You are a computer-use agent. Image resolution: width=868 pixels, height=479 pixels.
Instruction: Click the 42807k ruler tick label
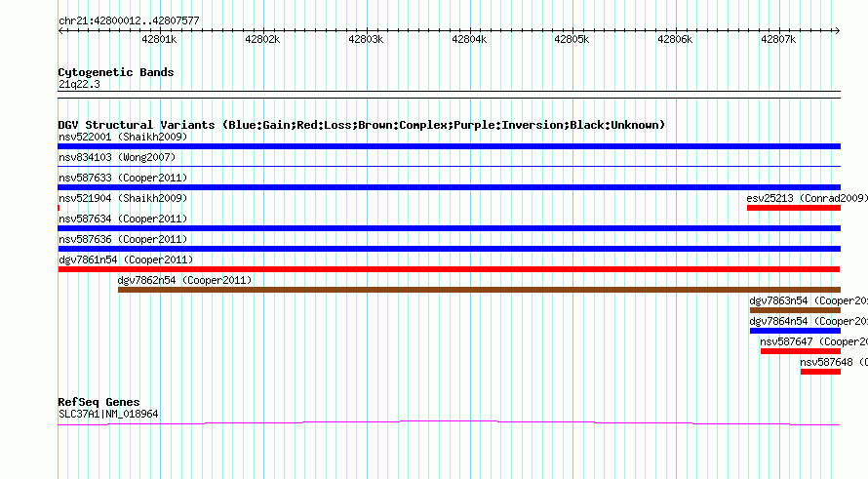coord(778,39)
